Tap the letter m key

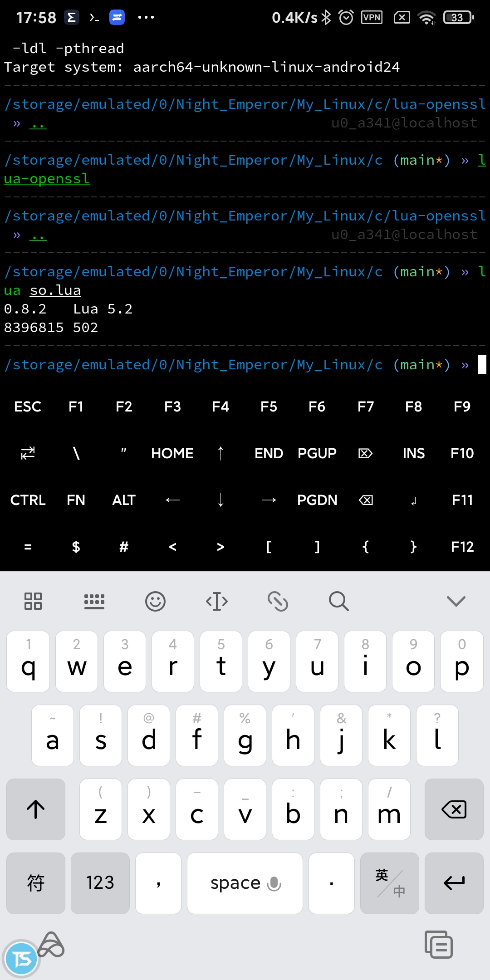point(389,809)
